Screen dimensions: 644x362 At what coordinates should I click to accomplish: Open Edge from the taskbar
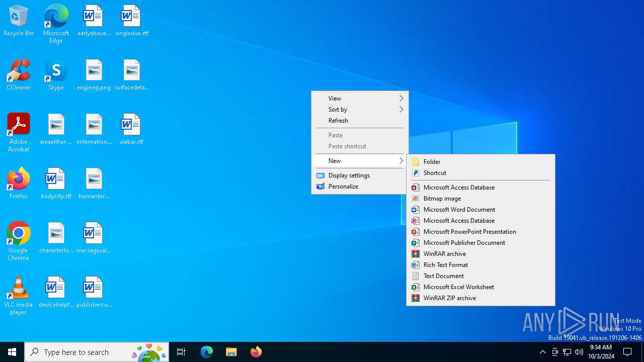tap(207, 352)
